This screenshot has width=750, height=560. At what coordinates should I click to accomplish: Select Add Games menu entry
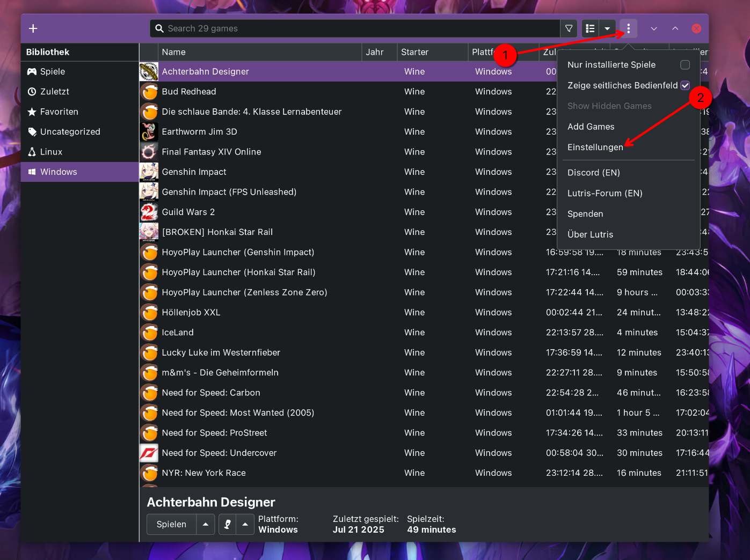628,127
